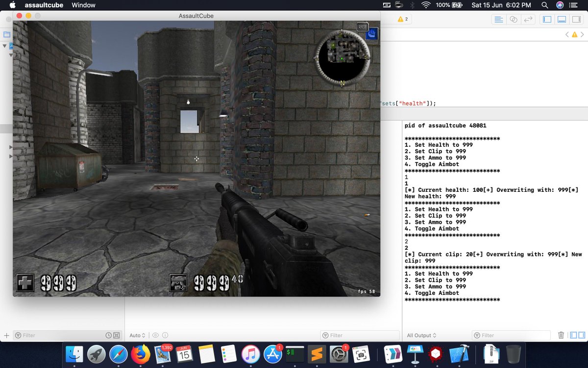Open Terminal from the Dock
The image size is (588, 368).
[295, 354]
